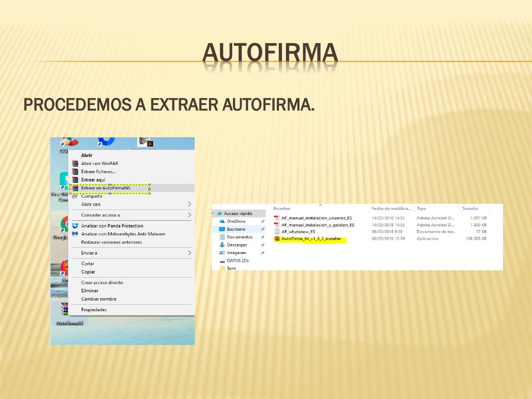Screen dimensions: 532x399
Task: Expand arrow next to Enviar a
Action: [189, 253]
